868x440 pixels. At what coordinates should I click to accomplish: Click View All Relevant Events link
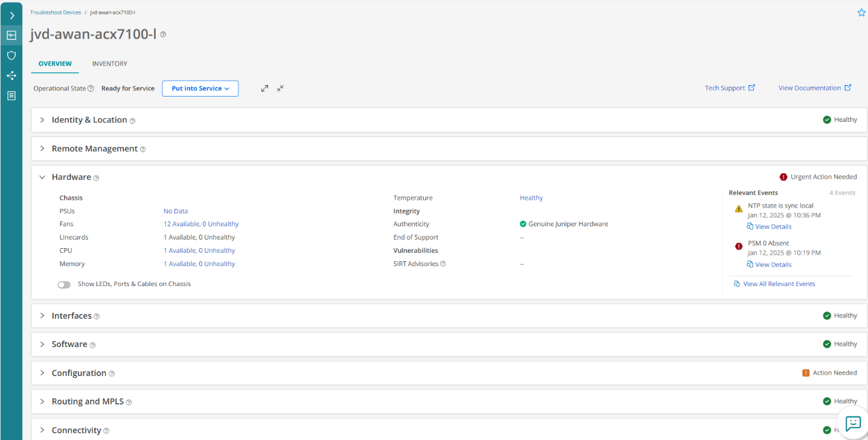pos(779,284)
